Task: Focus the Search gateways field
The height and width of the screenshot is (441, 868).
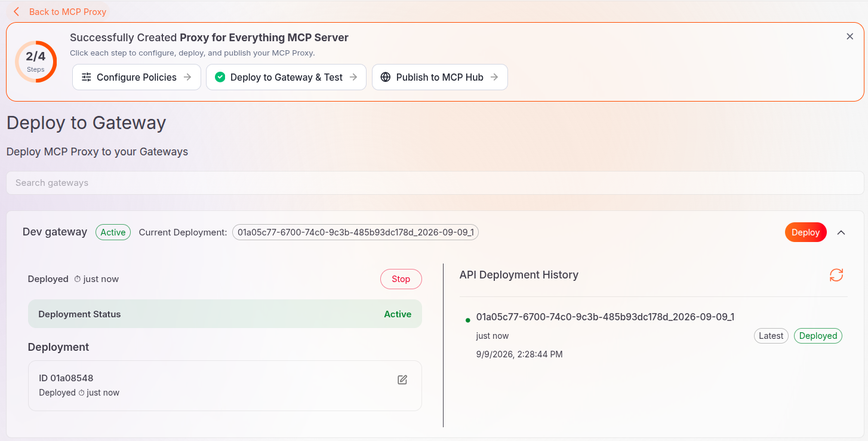Action: click(435, 183)
